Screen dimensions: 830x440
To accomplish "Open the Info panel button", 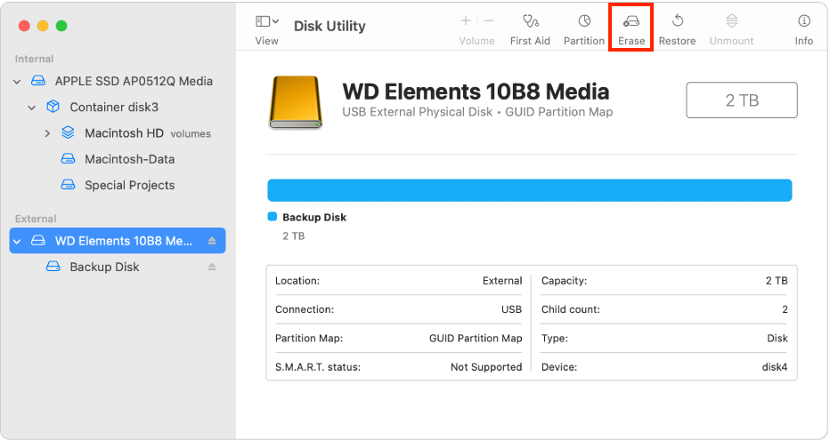I will tap(804, 30).
